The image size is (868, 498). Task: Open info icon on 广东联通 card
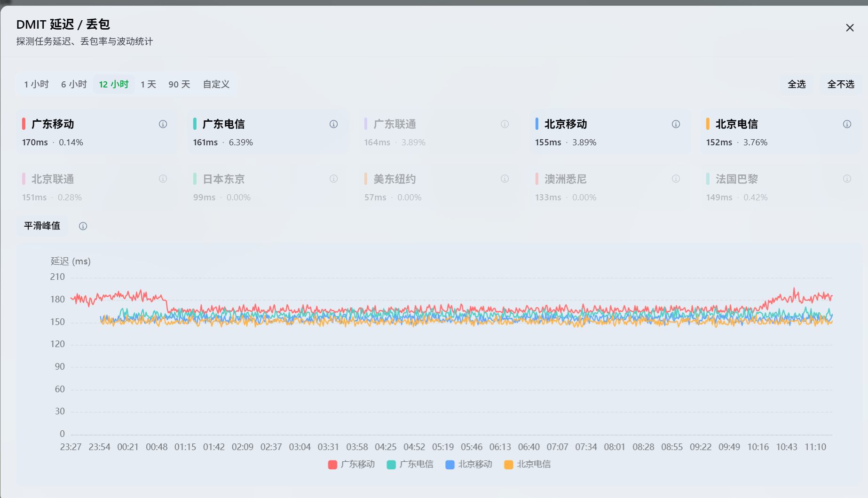point(505,124)
